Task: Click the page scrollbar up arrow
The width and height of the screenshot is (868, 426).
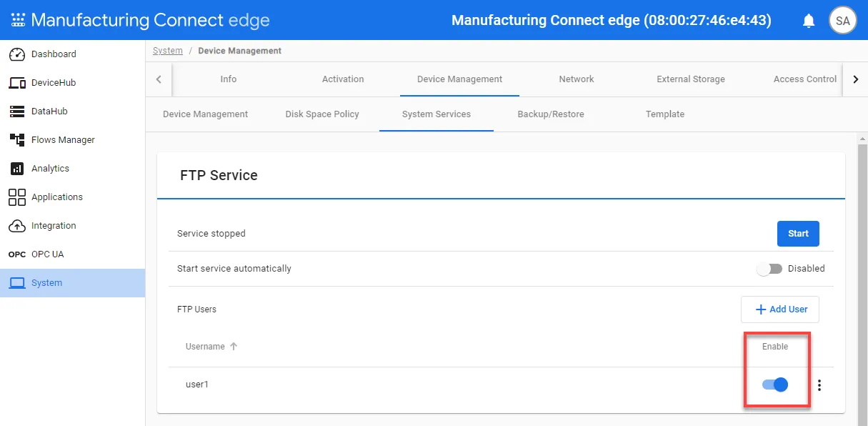Action: [x=863, y=138]
